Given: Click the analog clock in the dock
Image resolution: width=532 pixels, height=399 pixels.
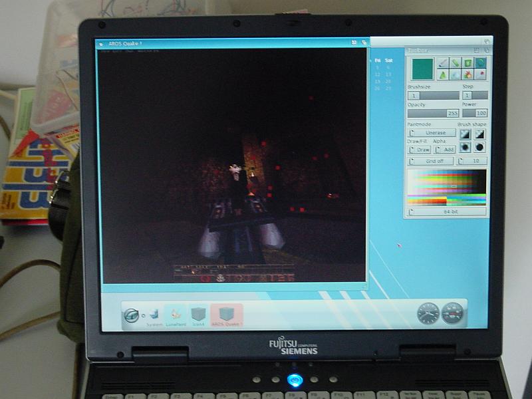Looking at the screenshot, I should tap(428, 313).
